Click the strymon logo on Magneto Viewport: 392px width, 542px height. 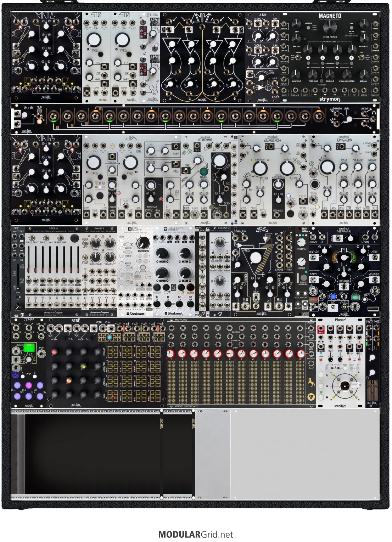click(x=329, y=99)
